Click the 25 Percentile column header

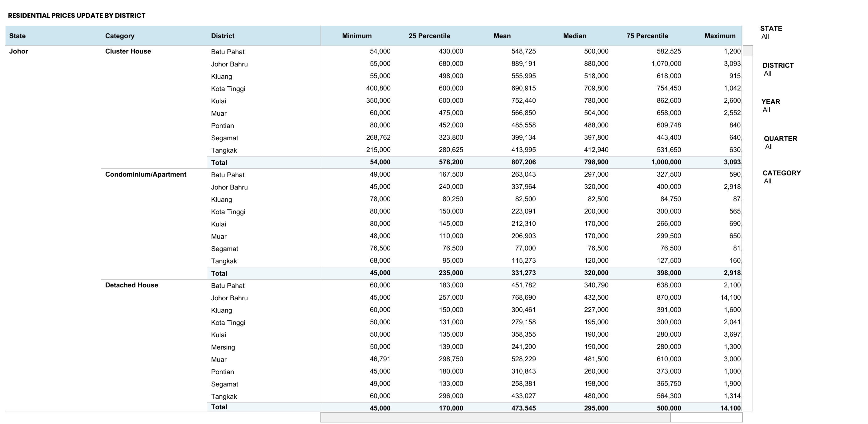pos(430,36)
